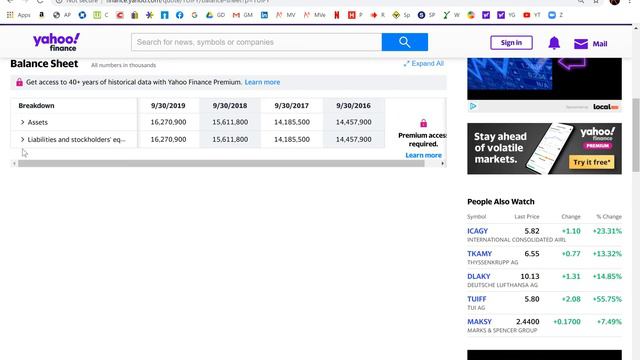Open the Google bookmark icon
Screen dimensions: 640x360
[x=194, y=15]
